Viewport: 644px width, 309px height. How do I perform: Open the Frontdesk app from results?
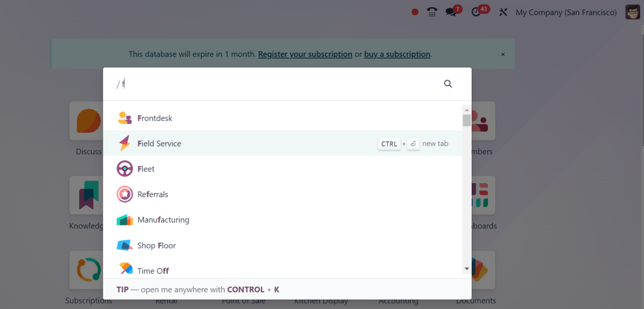click(x=282, y=118)
